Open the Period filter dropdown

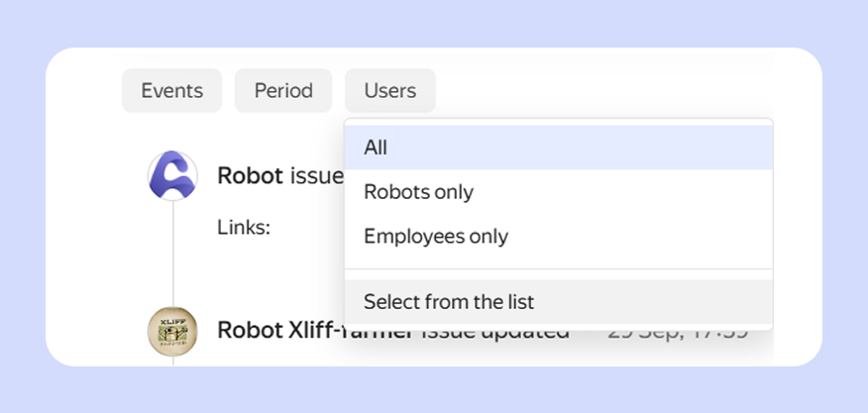click(x=283, y=91)
